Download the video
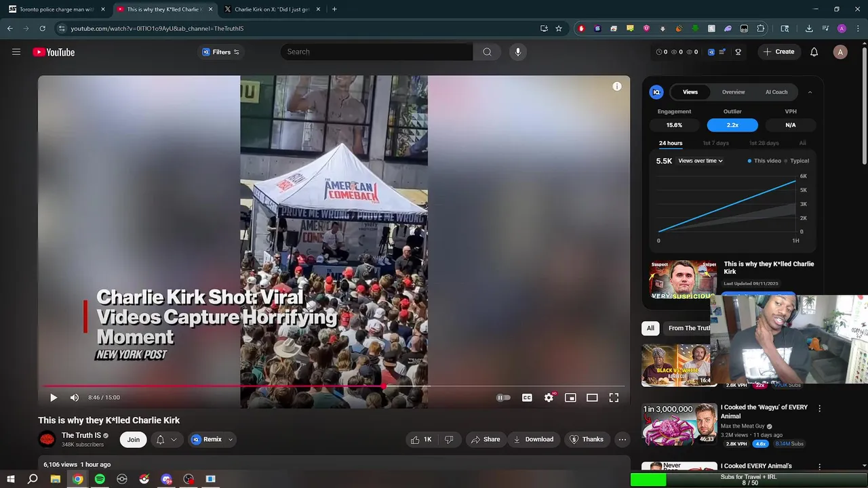Image resolution: width=868 pixels, height=488 pixels. point(533,439)
